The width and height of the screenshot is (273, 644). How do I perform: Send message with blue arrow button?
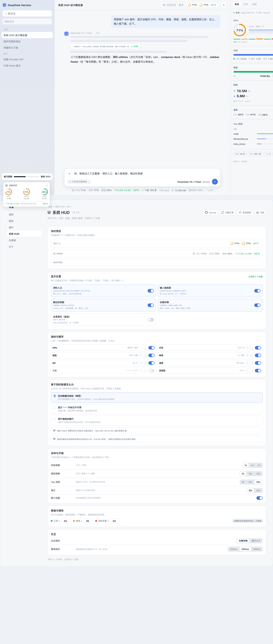[215, 182]
